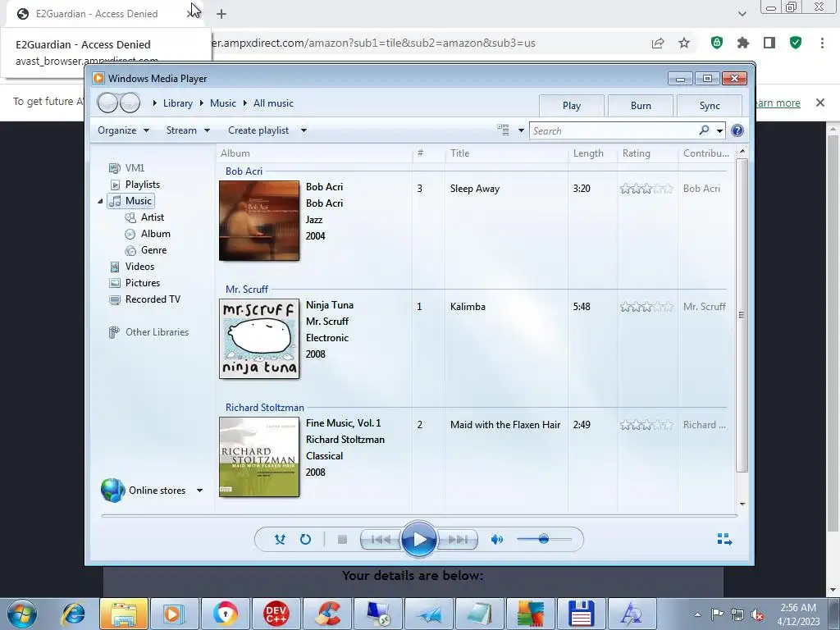Select VM1 in the navigation pane
This screenshot has width=840, height=630.
pos(127,167)
